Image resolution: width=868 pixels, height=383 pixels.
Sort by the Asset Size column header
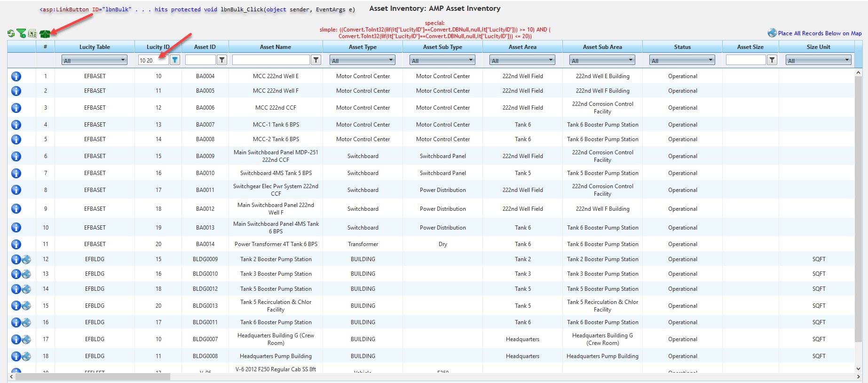[x=750, y=47]
